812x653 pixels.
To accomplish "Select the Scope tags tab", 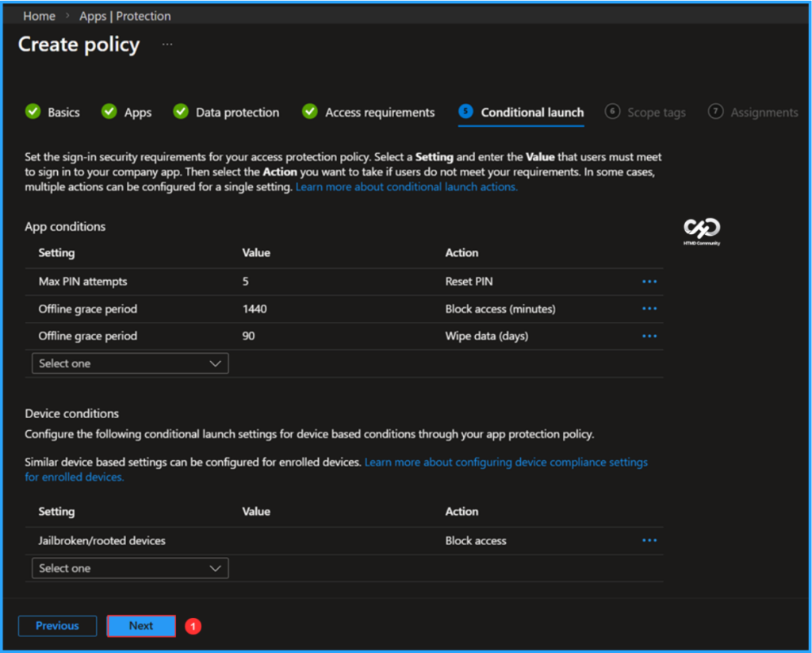I will click(x=655, y=112).
